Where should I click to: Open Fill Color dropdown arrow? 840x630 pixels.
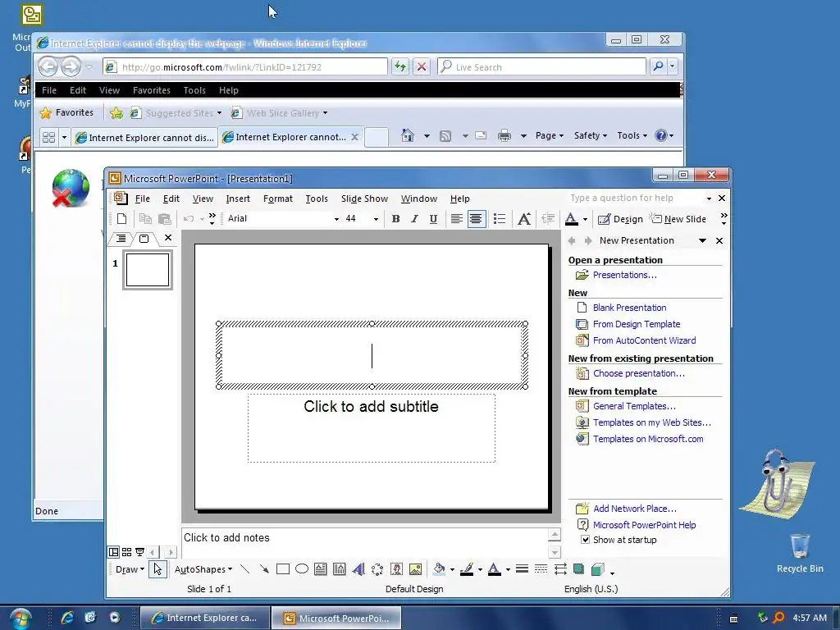coord(453,569)
